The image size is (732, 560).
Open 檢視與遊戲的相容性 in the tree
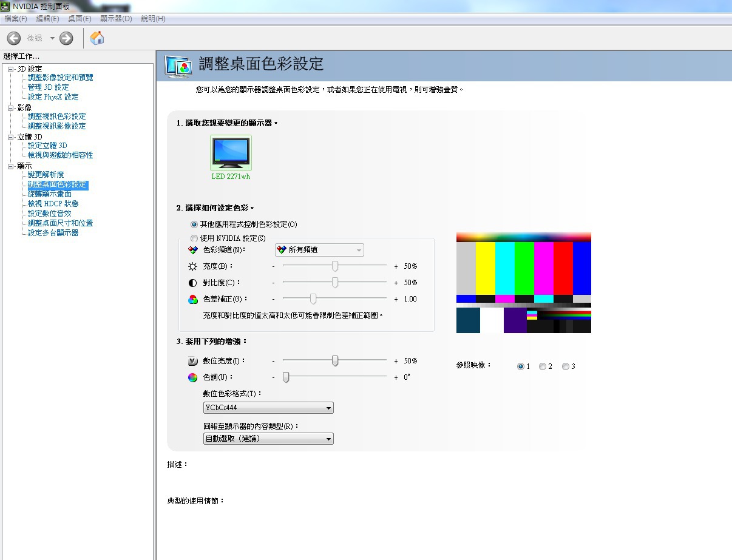click(x=61, y=155)
